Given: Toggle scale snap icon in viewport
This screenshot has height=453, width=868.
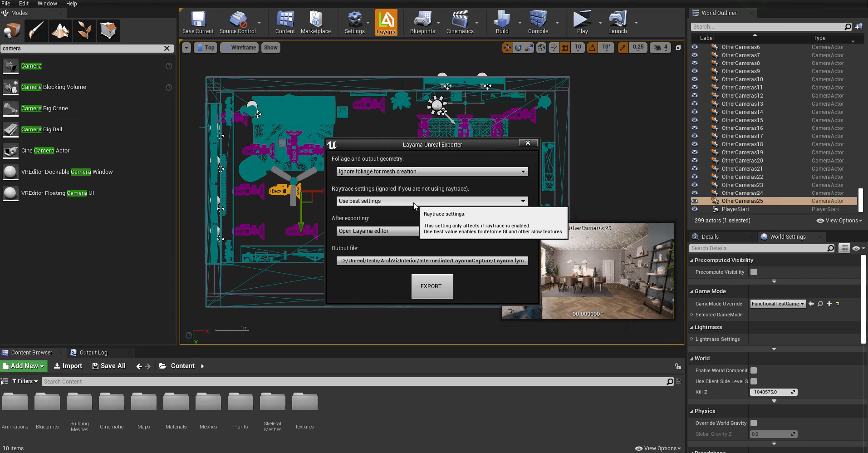Looking at the screenshot, I should [623, 47].
